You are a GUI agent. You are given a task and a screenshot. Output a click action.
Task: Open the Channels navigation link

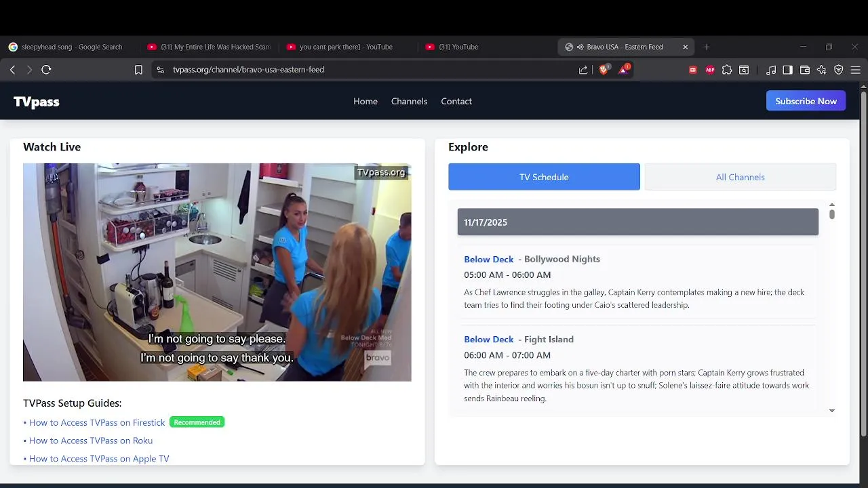click(409, 101)
